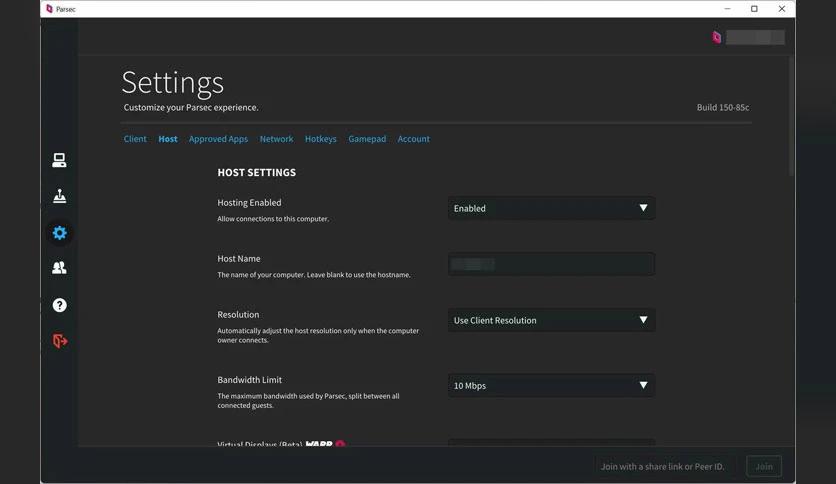Open the Arcade joystick icon in sidebar
The width and height of the screenshot is (836, 484).
coord(59,196)
